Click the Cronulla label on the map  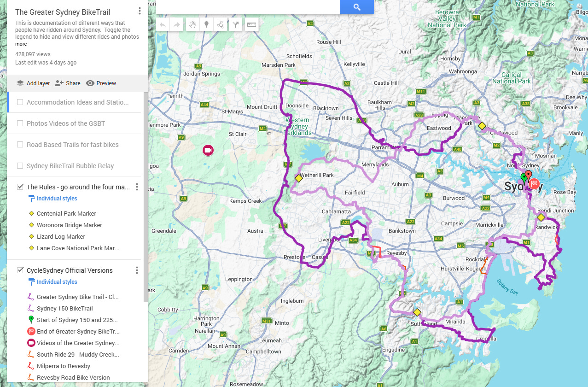[486, 339]
